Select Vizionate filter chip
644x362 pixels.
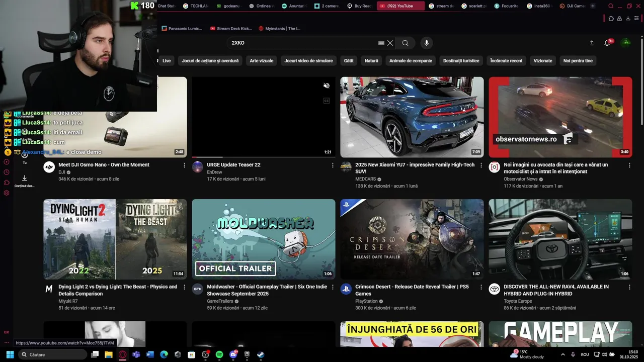[543, 61]
